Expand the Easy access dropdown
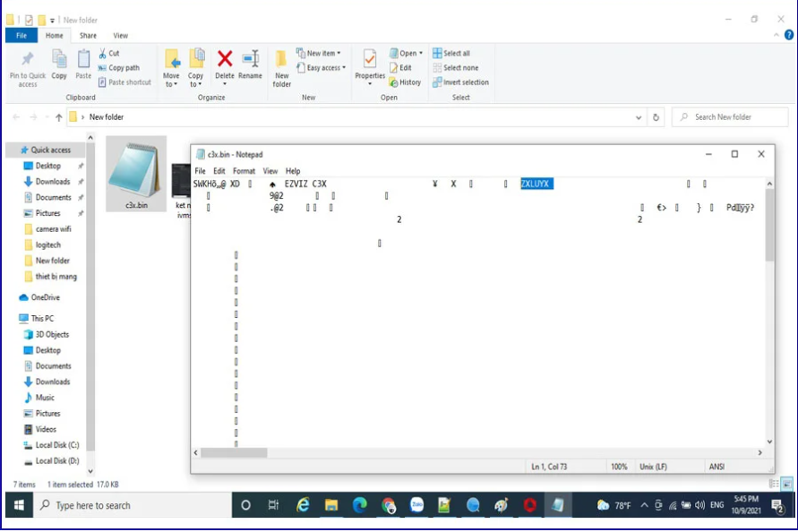 click(x=325, y=68)
